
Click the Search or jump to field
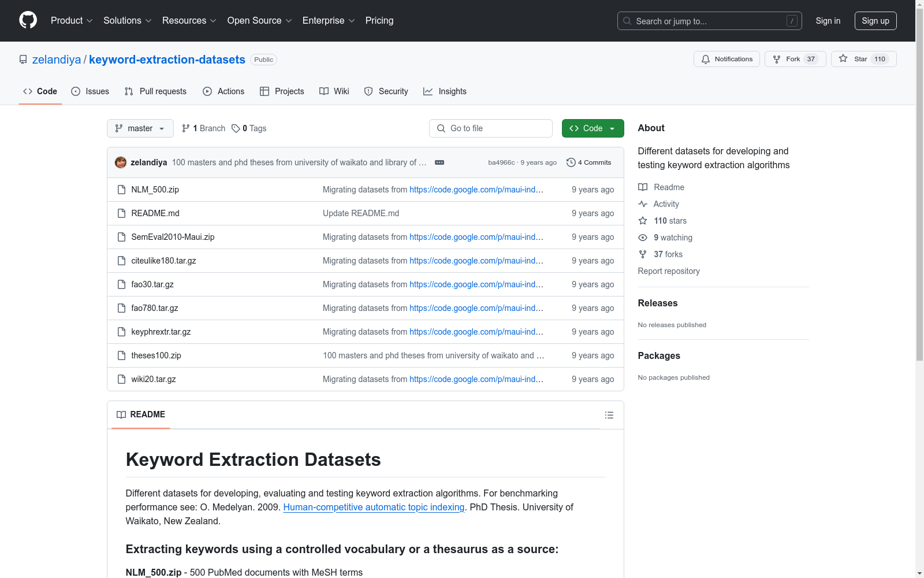click(x=710, y=21)
